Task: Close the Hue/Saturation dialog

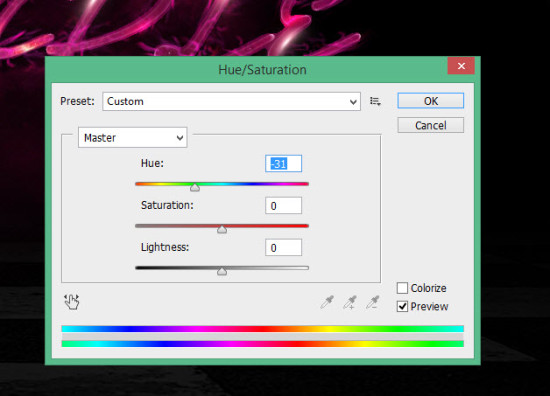Action: click(461, 66)
